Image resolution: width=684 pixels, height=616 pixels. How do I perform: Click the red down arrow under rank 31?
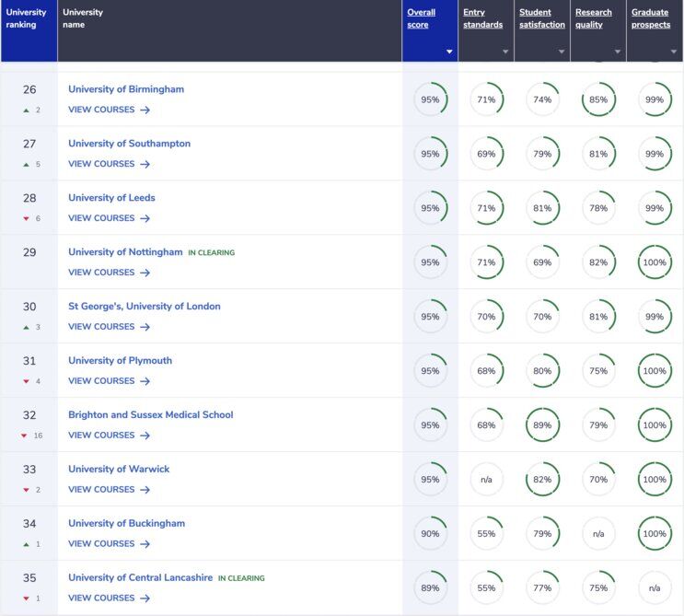[26, 381]
